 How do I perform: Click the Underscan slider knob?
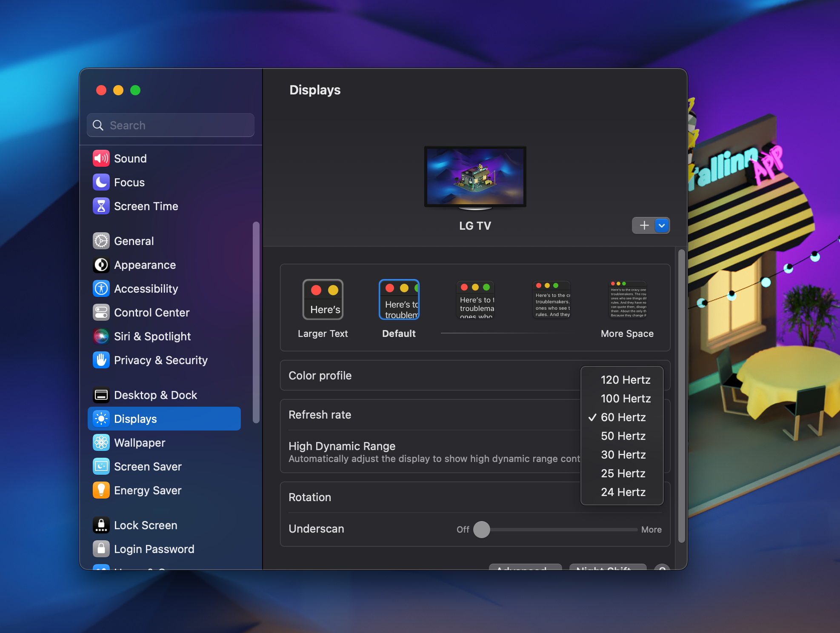coord(482,530)
